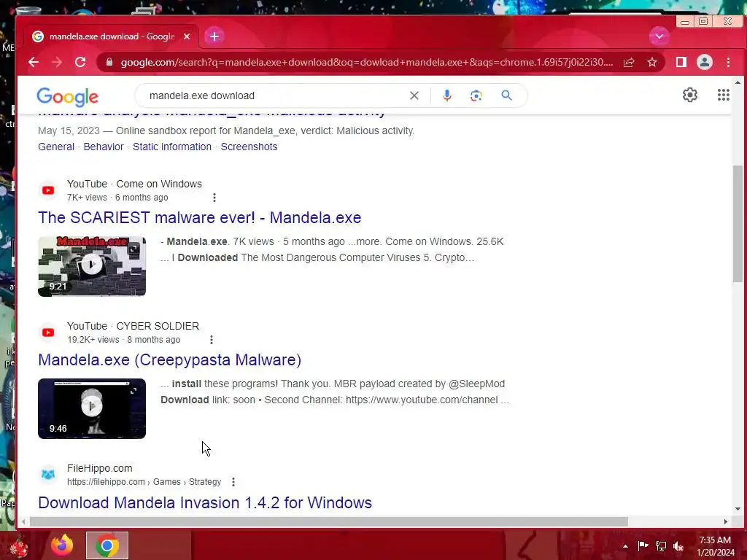Open Chrome three-dot menu
Image resolution: width=747 pixels, height=560 pixels.
(728, 63)
